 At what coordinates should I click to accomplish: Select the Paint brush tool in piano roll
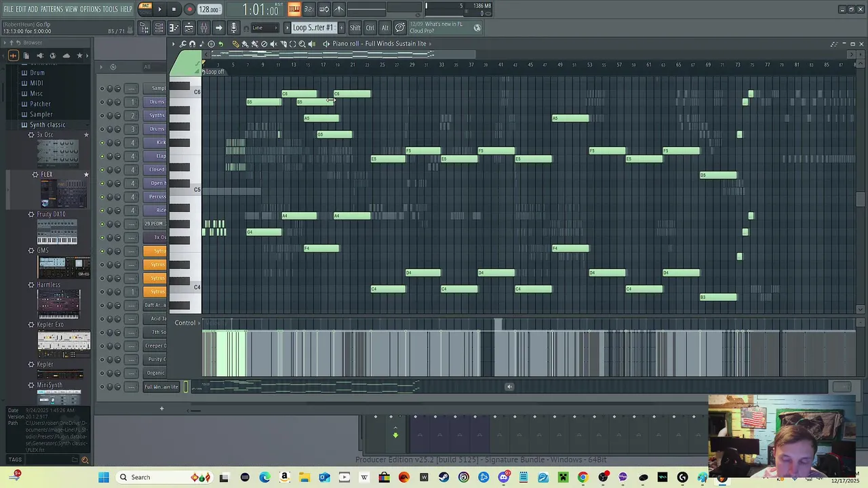point(245,43)
